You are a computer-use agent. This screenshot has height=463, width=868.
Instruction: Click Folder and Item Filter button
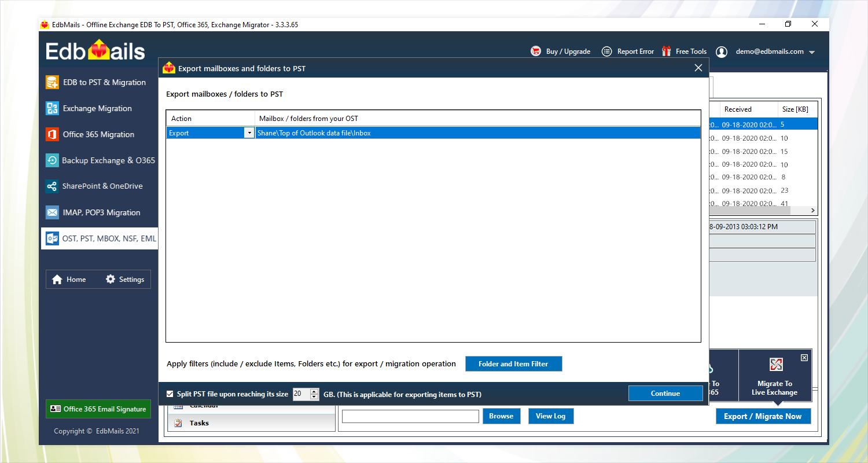tap(513, 364)
